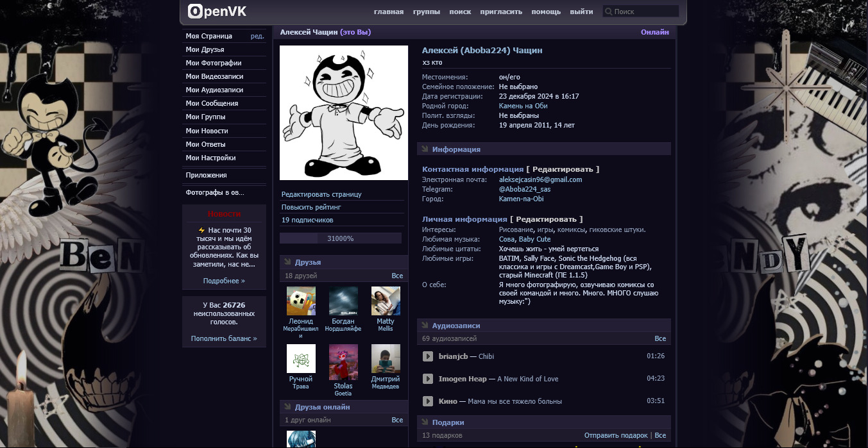This screenshot has width=868, height=448.
Task: Collapse the Аудиозаписи section arrow
Action: coord(425,326)
